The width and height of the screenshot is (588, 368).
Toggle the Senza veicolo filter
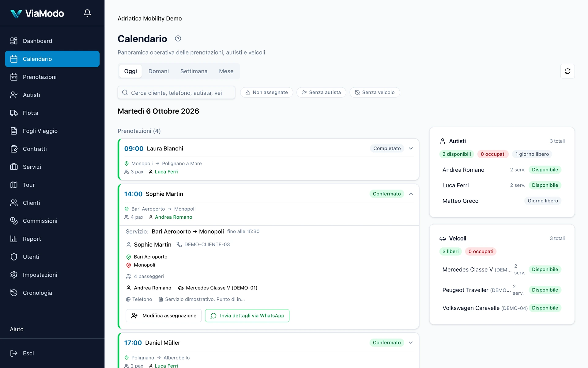[375, 92]
